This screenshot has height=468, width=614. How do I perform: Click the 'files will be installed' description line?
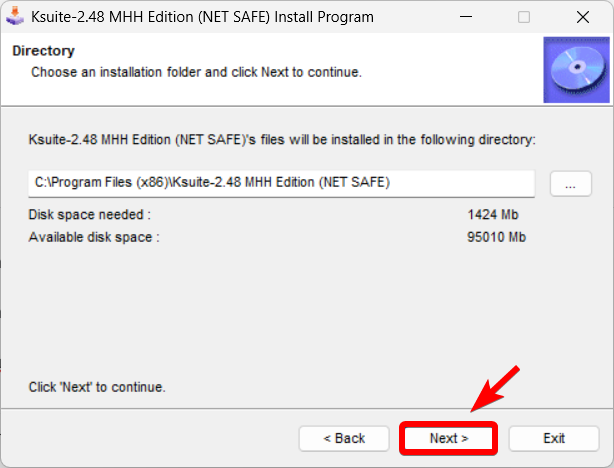(x=282, y=140)
